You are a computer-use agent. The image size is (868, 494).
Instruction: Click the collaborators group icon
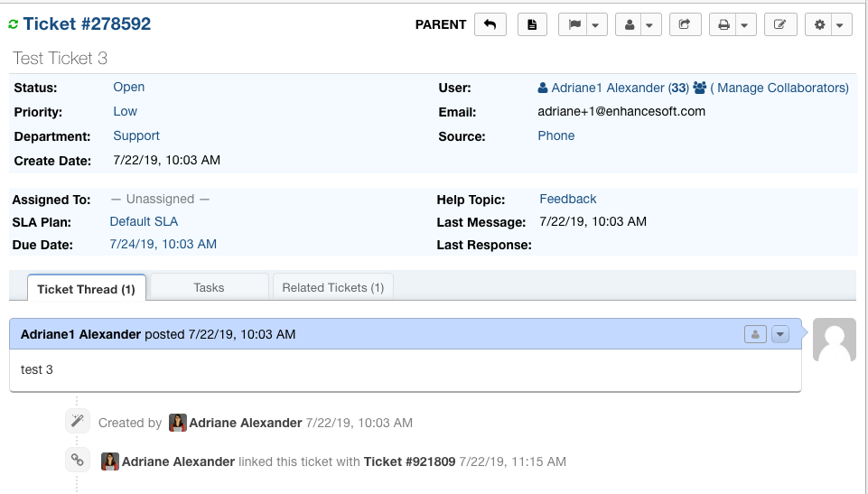[700, 88]
